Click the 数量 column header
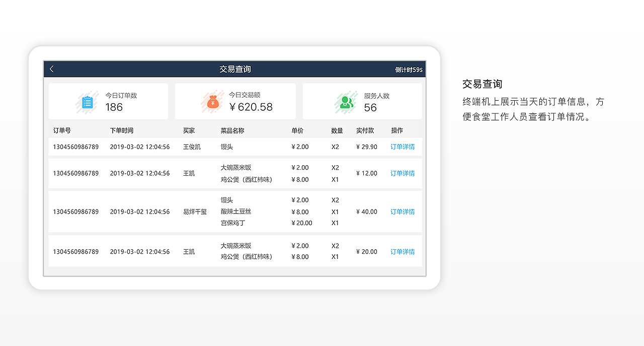 (x=337, y=130)
